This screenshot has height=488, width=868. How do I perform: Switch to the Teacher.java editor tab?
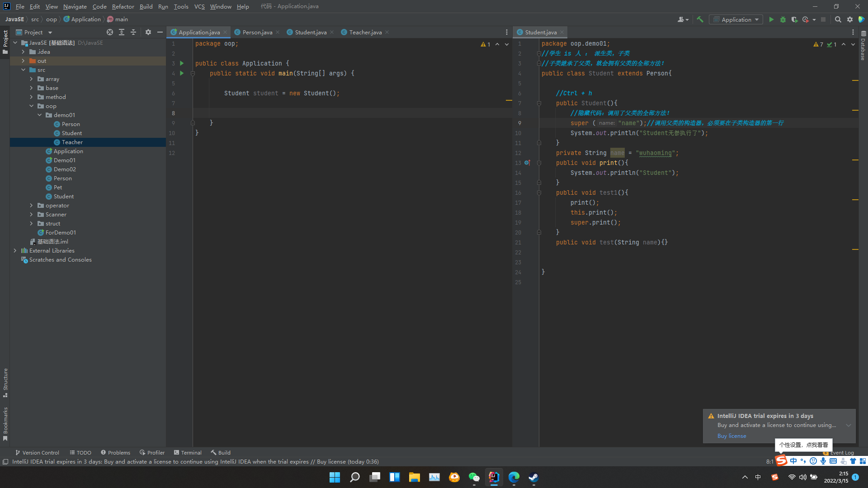(365, 32)
